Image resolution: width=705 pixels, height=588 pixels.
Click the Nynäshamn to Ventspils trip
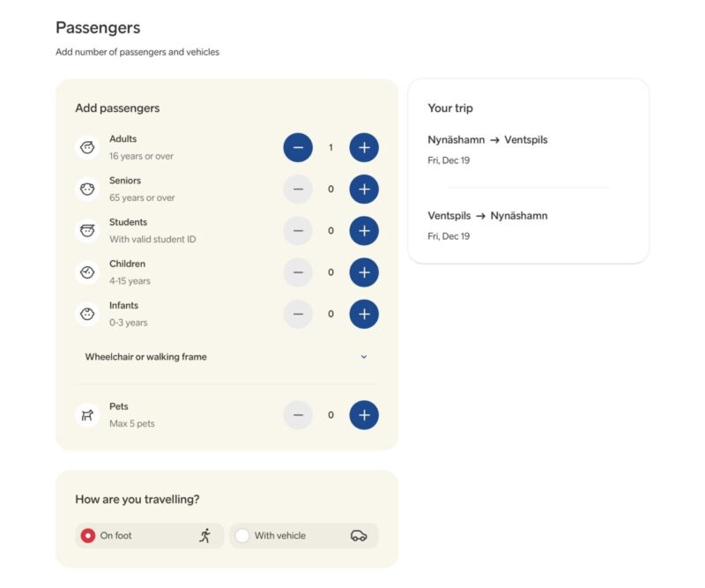(487, 139)
